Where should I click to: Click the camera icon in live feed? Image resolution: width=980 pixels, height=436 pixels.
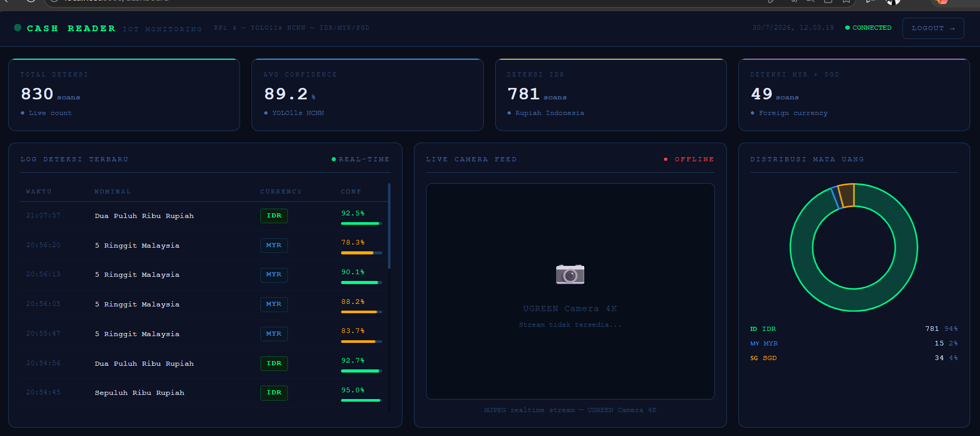point(570,274)
